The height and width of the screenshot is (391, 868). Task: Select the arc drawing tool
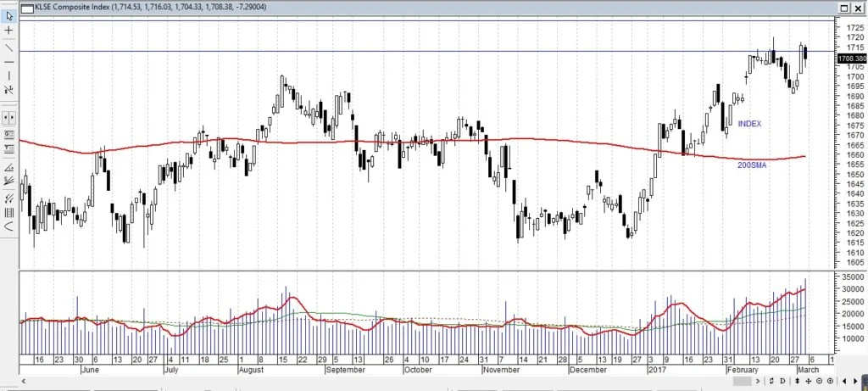coord(8,226)
